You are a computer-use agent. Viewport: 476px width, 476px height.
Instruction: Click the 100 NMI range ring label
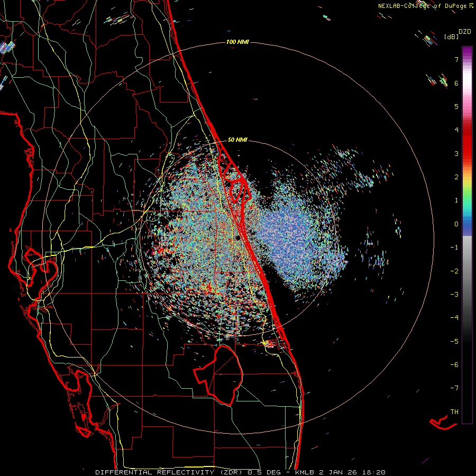click(x=237, y=42)
